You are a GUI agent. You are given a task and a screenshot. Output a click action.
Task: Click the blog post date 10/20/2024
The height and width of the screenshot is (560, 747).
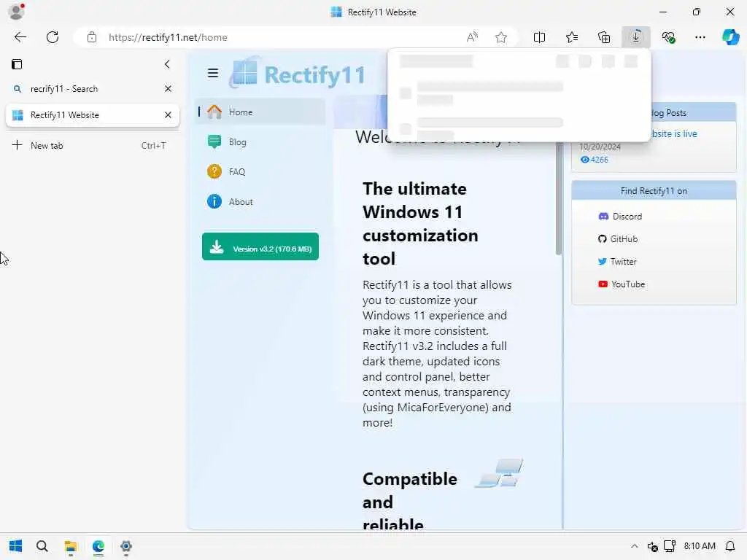click(x=600, y=147)
